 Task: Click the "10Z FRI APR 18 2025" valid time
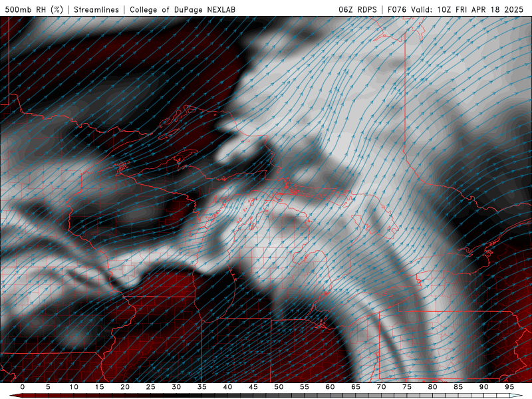[480, 9]
